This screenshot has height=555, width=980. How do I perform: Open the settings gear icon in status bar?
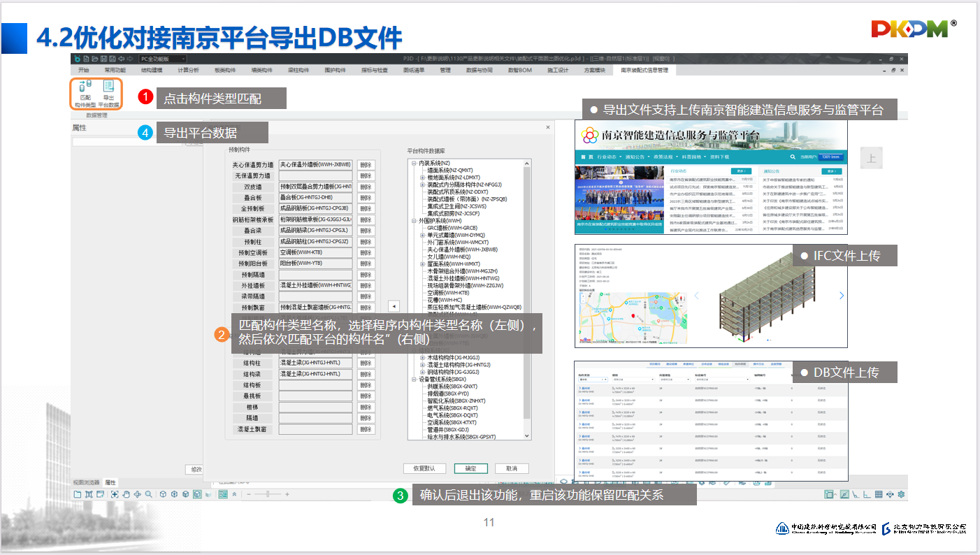(x=902, y=495)
